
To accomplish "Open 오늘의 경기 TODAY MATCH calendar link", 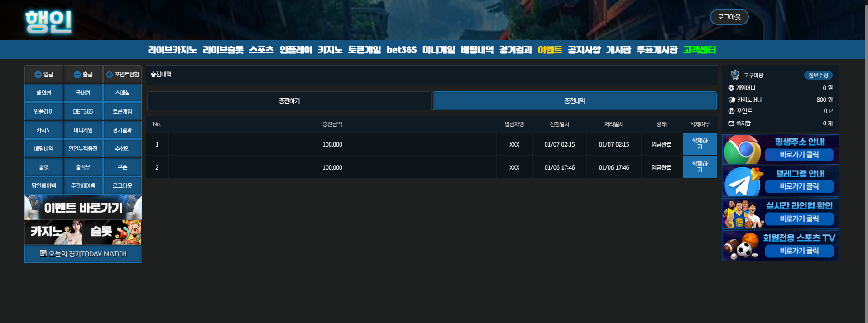I will tap(83, 254).
